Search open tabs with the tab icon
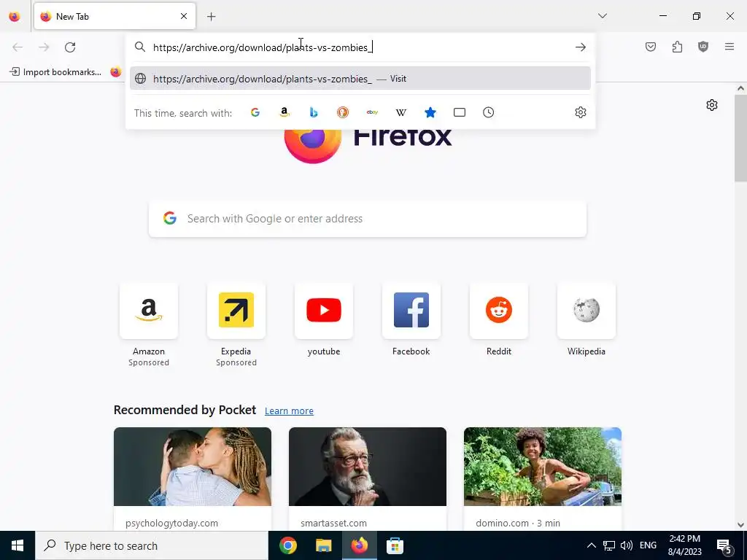Viewport: 747px width, 560px height. click(460, 112)
